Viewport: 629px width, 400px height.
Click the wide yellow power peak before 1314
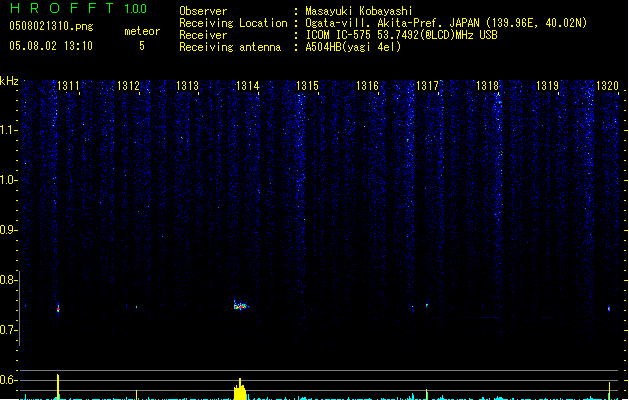(x=240, y=389)
